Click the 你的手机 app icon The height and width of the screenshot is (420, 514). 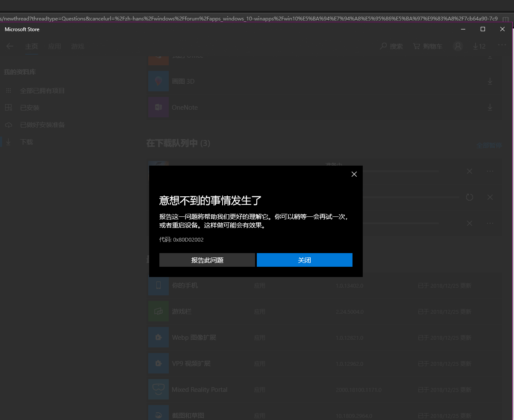point(159,286)
